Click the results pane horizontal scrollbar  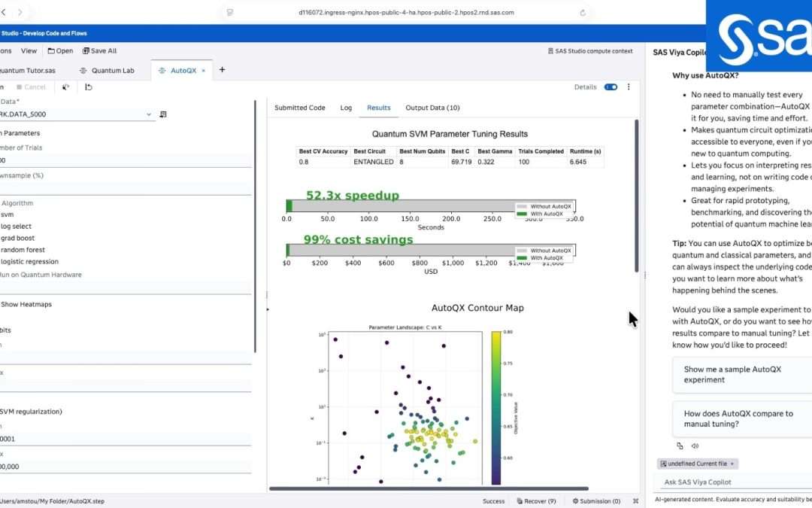pos(429,488)
